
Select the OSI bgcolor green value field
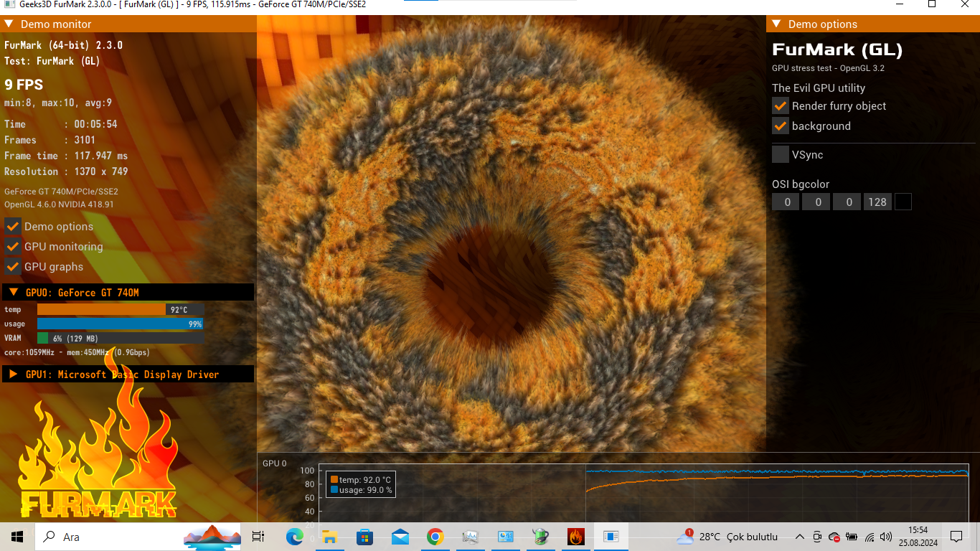tap(817, 202)
